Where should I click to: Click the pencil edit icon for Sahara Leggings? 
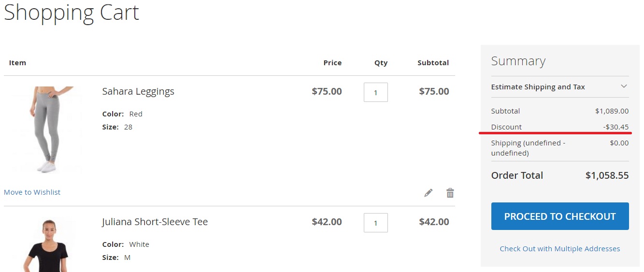(428, 193)
